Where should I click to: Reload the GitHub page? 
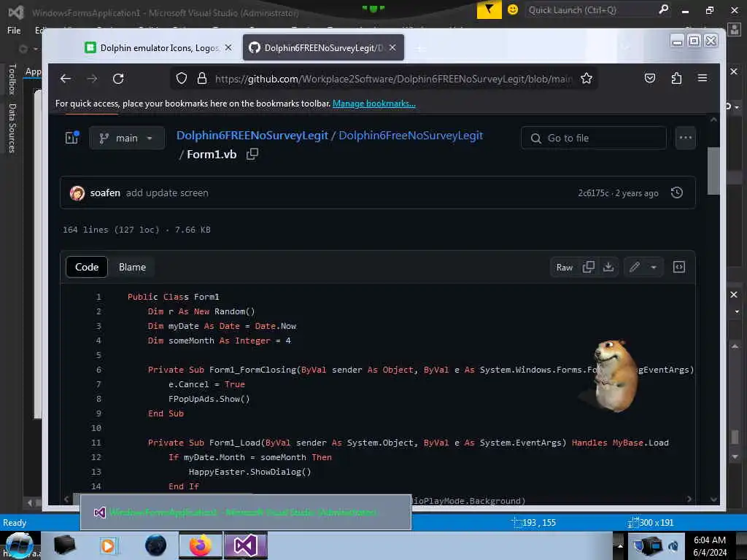coord(118,79)
